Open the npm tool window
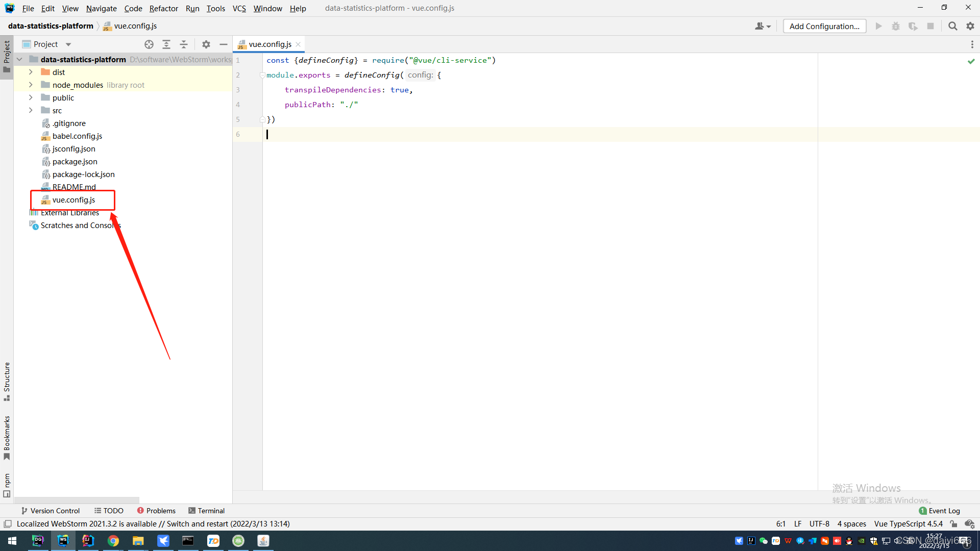 click(x=7, y=485)
